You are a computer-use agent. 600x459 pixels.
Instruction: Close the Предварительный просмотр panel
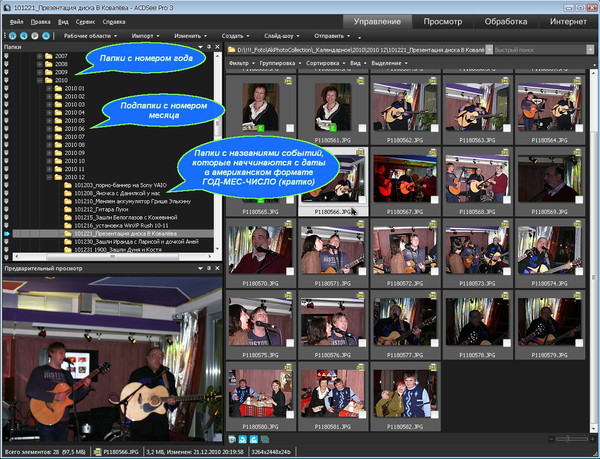click(x=217, y=268)
